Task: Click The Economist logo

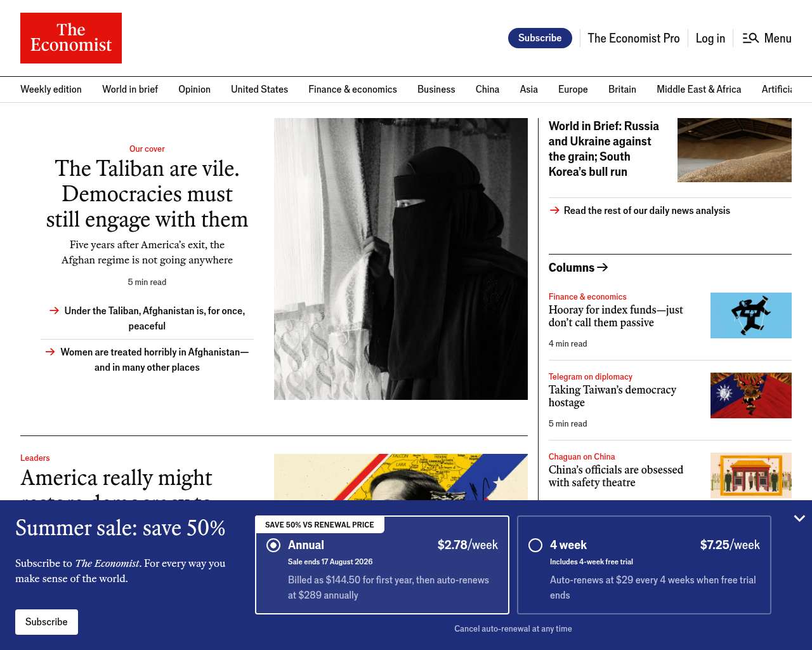Action: (71, 38)
